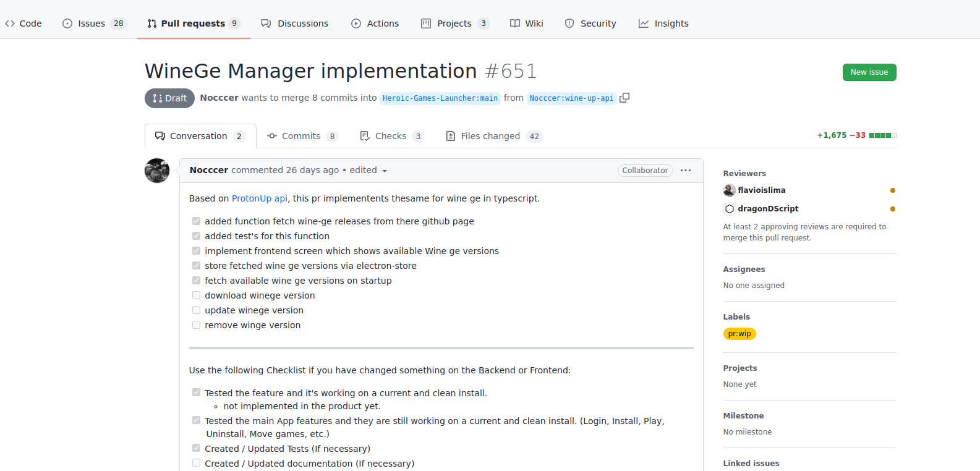
Task: Copy the head branch name icon
Action: [624, 98]
